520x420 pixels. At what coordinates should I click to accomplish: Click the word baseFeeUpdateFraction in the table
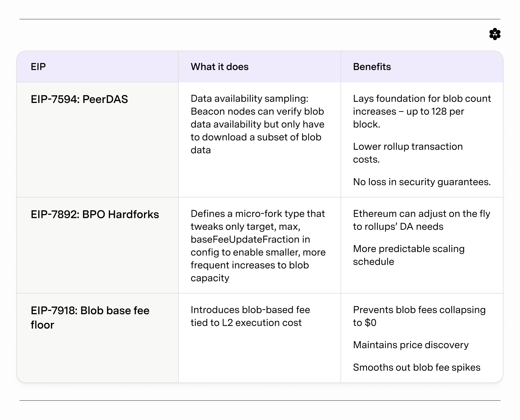coord(245,240)
